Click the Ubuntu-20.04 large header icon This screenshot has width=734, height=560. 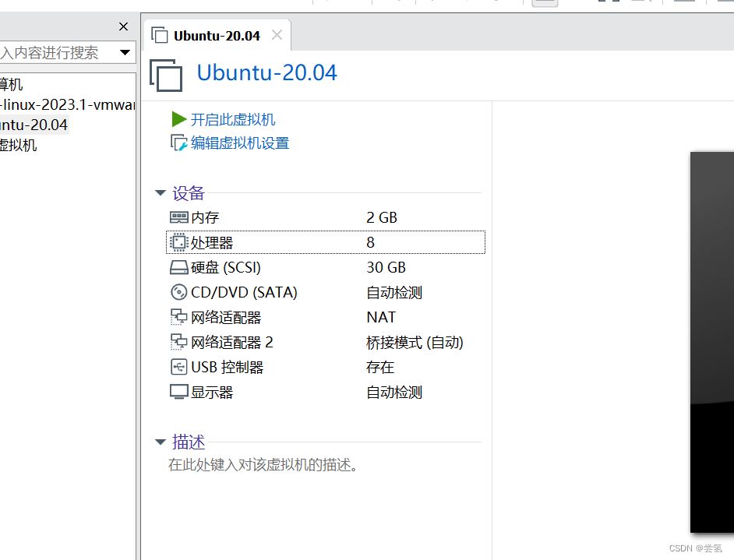tap(165, 76)
